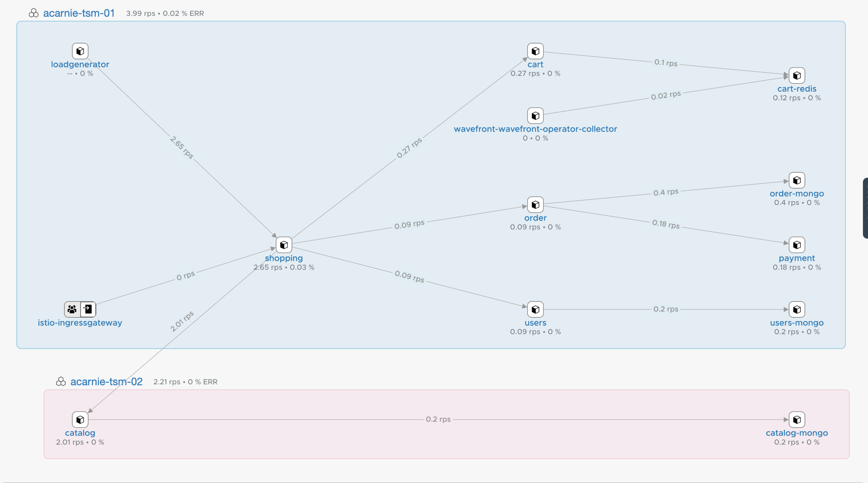Select the cart service cube icon

535,51
